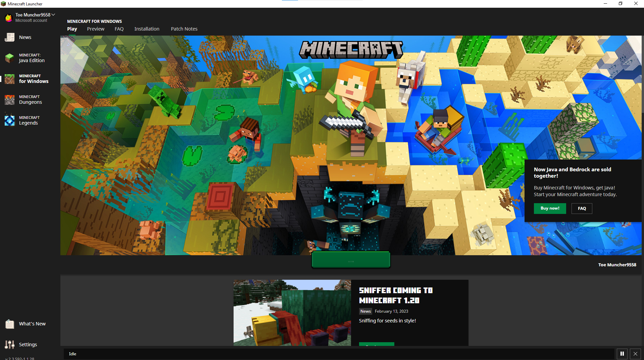The height and width of the screenshot is (360, 644).
Task: Open the Minecraft Dungeons icon
Action: coord(10,99)
